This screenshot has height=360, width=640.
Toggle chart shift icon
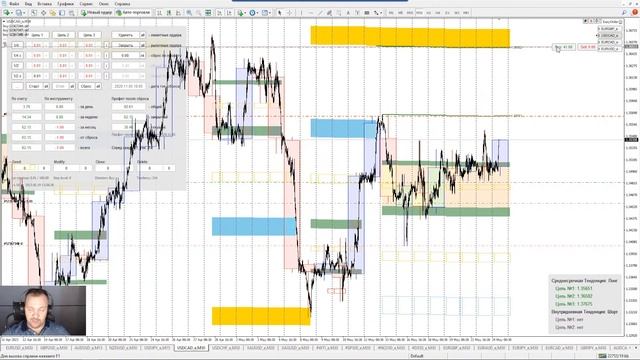point(229,13)
